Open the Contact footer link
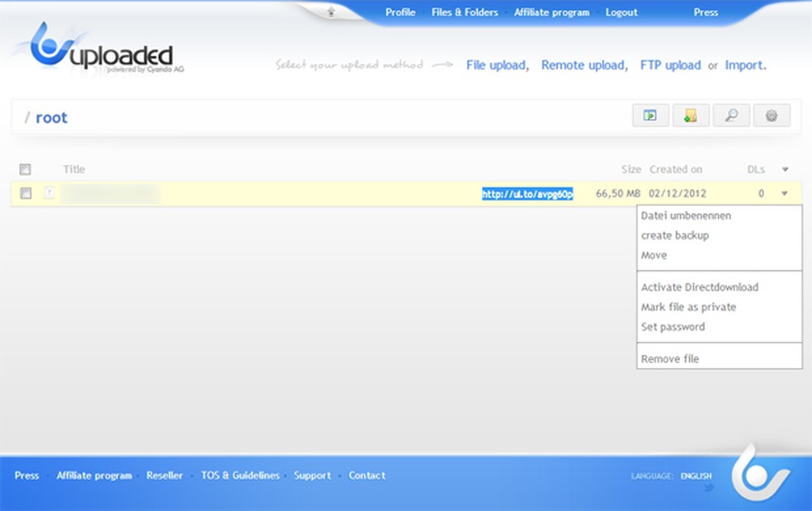The height and width of the screenshot is (511, 812). pos(366,476)
